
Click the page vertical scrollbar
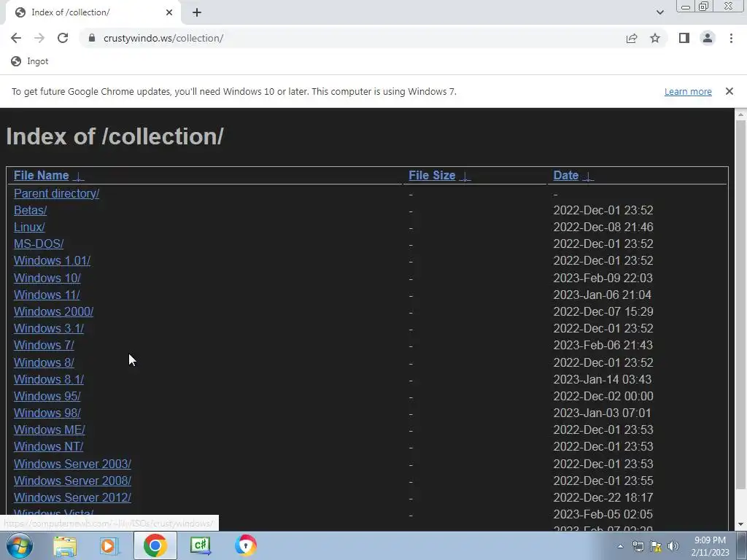pos(740,305)
